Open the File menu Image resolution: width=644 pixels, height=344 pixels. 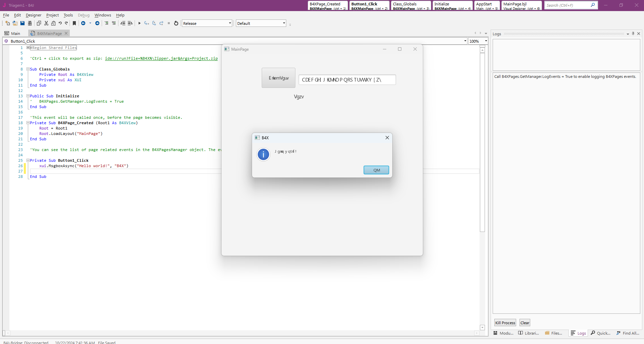click(6, 15)
